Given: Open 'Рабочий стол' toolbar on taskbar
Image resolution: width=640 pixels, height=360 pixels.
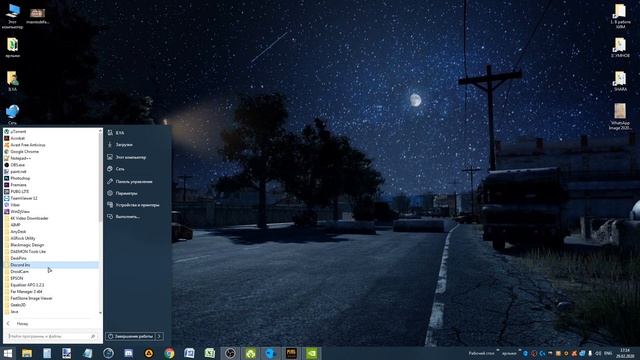Looking at the screenshot, I should tap(482, 353).
